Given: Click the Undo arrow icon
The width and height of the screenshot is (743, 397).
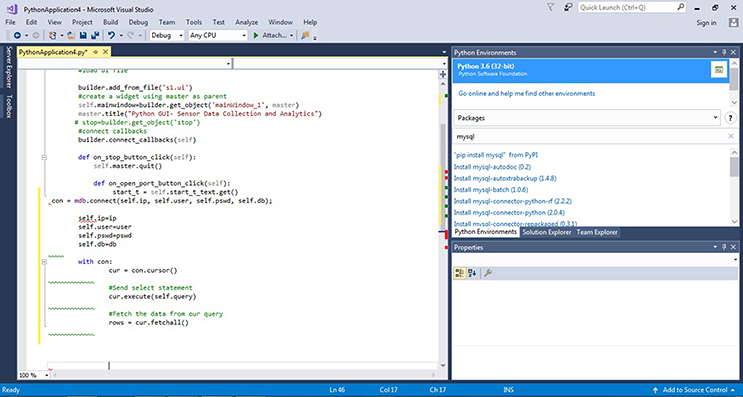Looking at the screenshot, I should click(x=111, y=36).
